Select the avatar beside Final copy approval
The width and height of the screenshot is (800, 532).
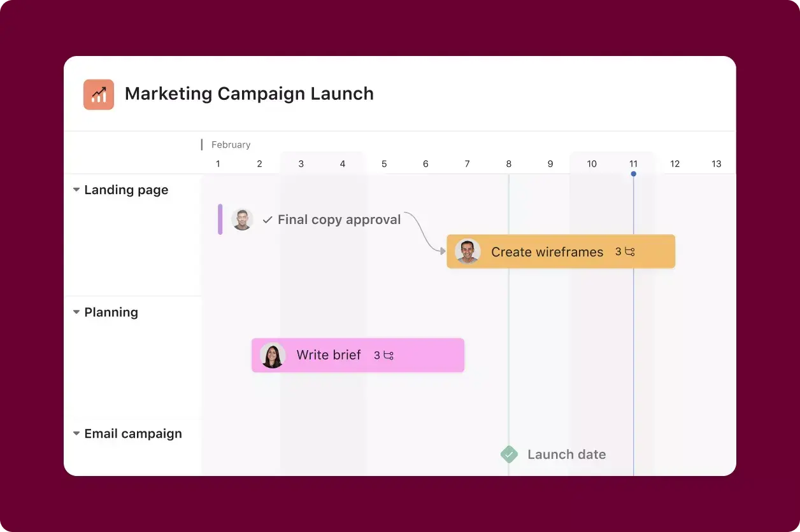(x=242, y=220)
